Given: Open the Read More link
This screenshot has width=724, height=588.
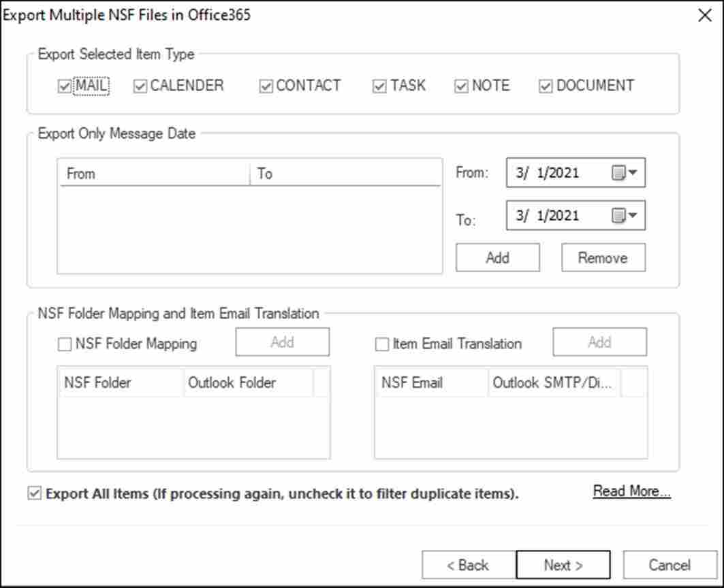Looking at the screenshot, I should [x=631, y=491].
